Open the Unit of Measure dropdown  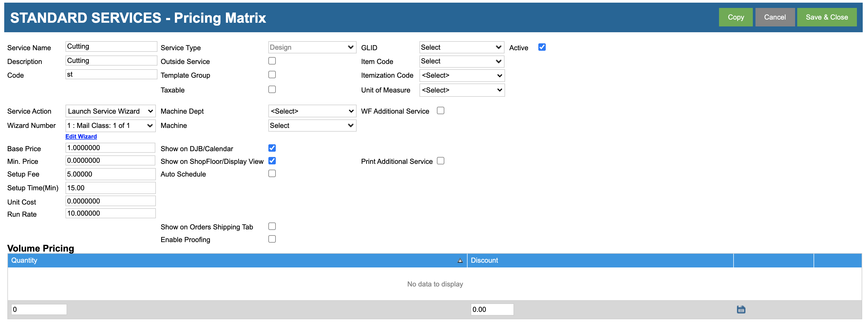coord(462,90)
